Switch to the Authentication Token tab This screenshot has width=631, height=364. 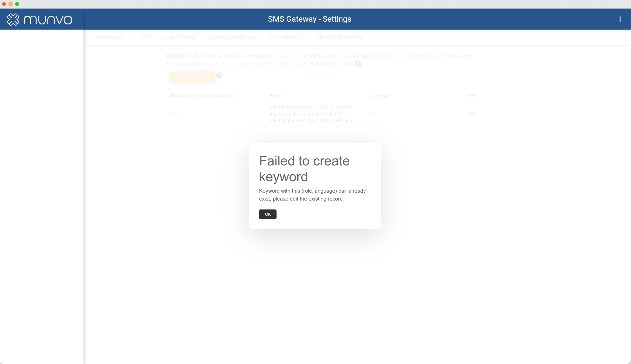[168, 37]
